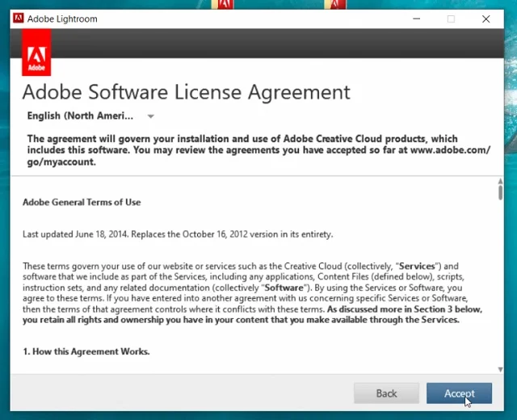The width and height of the screenshot is (517, 420).
Task: Click the agreement scrollbar thumb
Action: (500, 192)
